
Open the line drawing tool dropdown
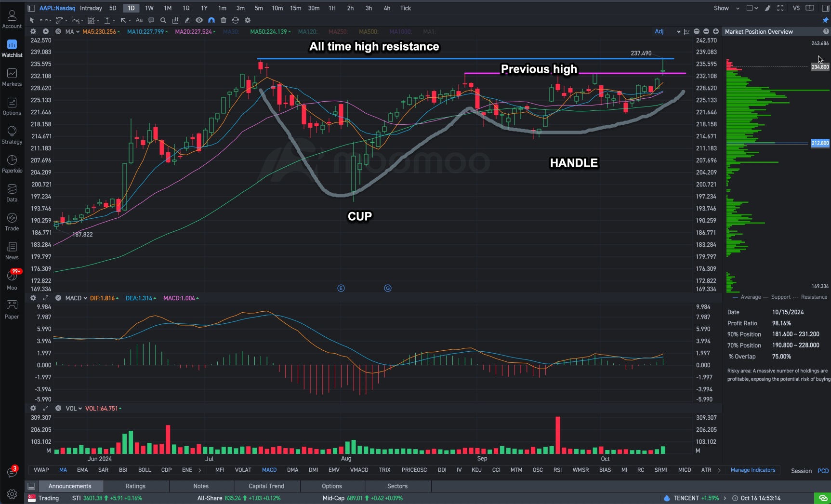coord(46,20)
